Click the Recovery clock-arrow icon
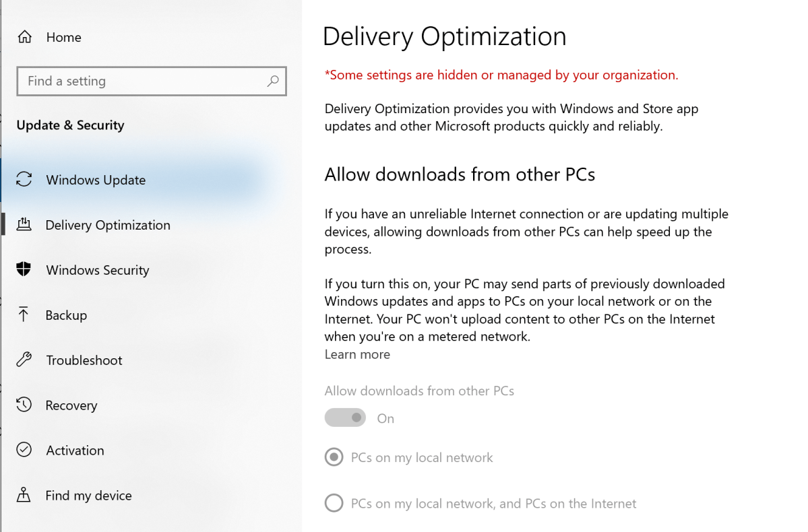This screenshot has width=808, height=532. [25, 405]
